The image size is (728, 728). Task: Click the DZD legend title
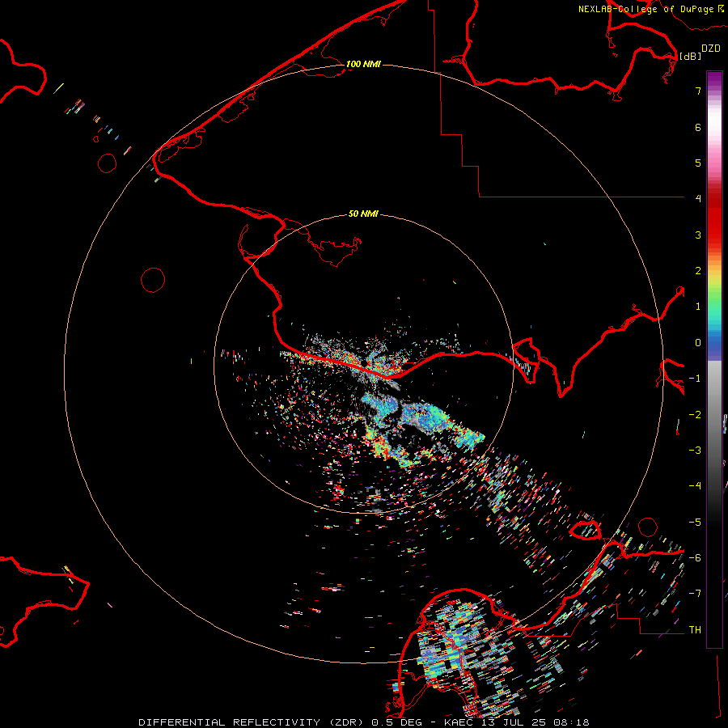point(711,49)
